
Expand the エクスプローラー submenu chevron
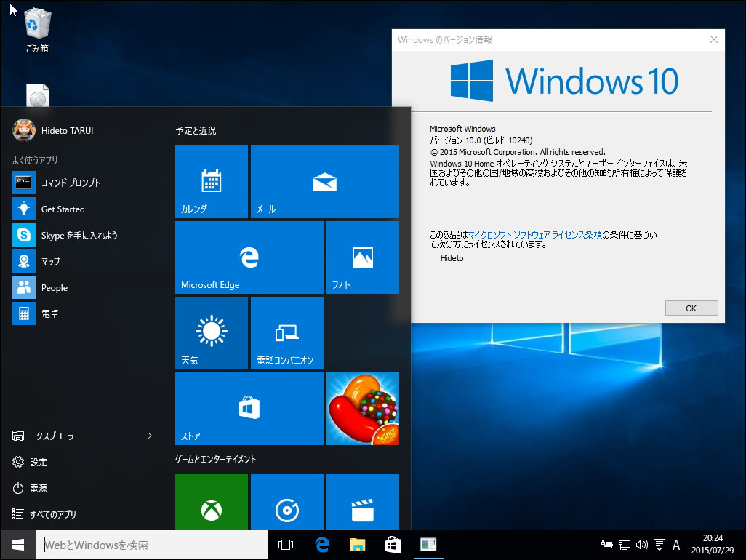[149, 436]
